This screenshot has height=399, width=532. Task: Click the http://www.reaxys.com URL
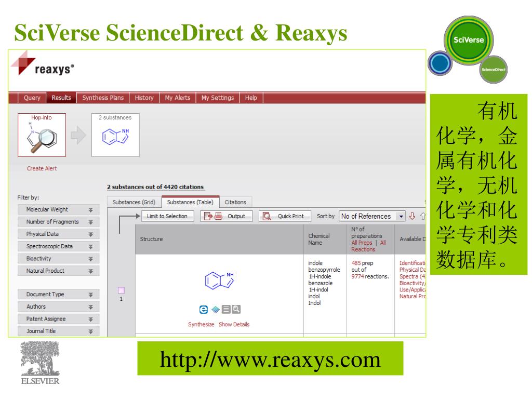click(270, 360)
